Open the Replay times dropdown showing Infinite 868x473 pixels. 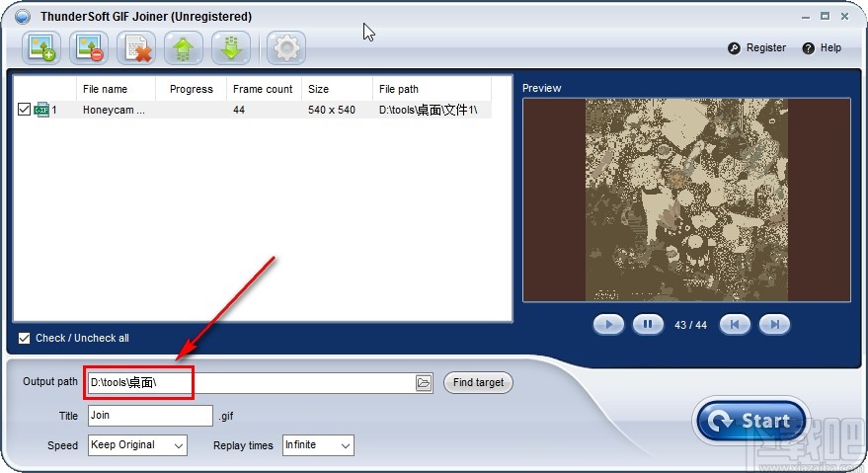[x=318, y=445]
